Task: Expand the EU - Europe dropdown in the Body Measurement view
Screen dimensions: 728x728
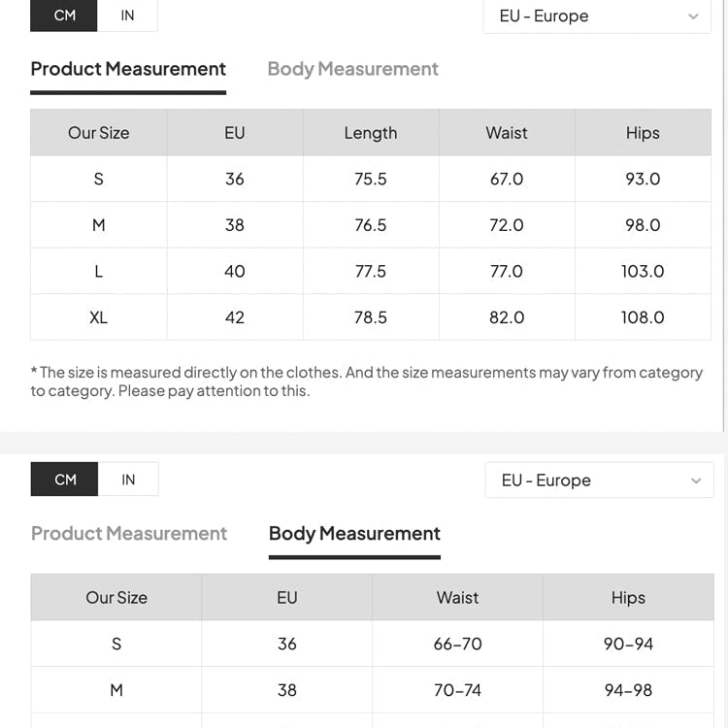Action: (x=598, y=480)
